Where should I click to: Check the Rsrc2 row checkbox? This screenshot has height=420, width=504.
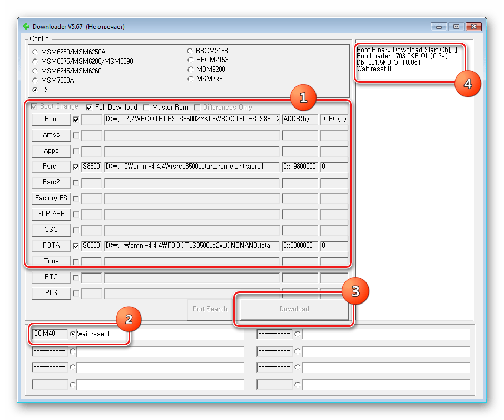(76, 183)
